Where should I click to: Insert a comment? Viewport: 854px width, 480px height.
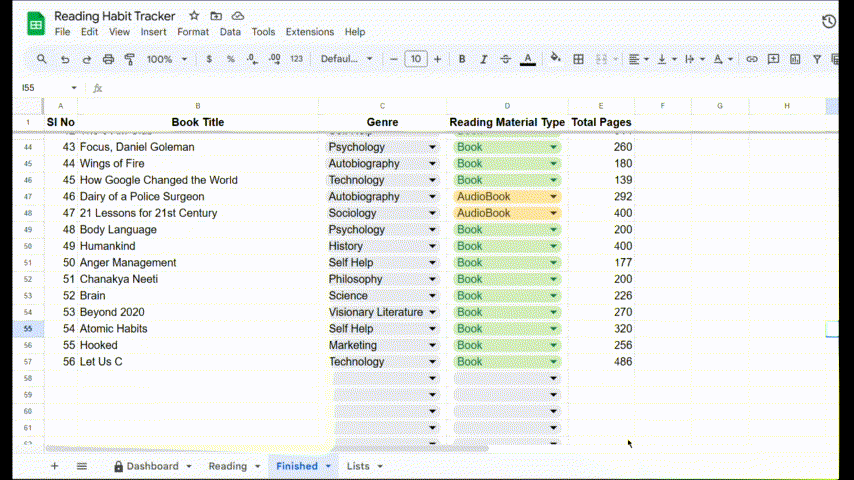(x=773, y=59)
